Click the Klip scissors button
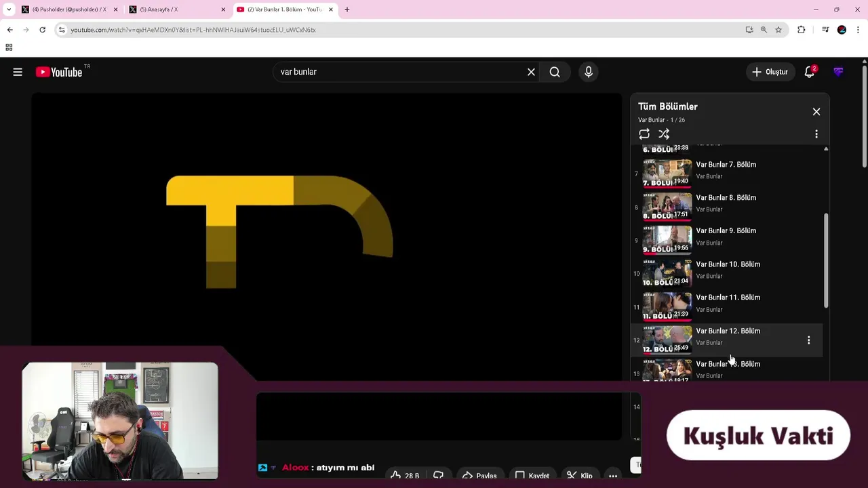868x488 pixels. pyautogui.click(x=580, y=476)
